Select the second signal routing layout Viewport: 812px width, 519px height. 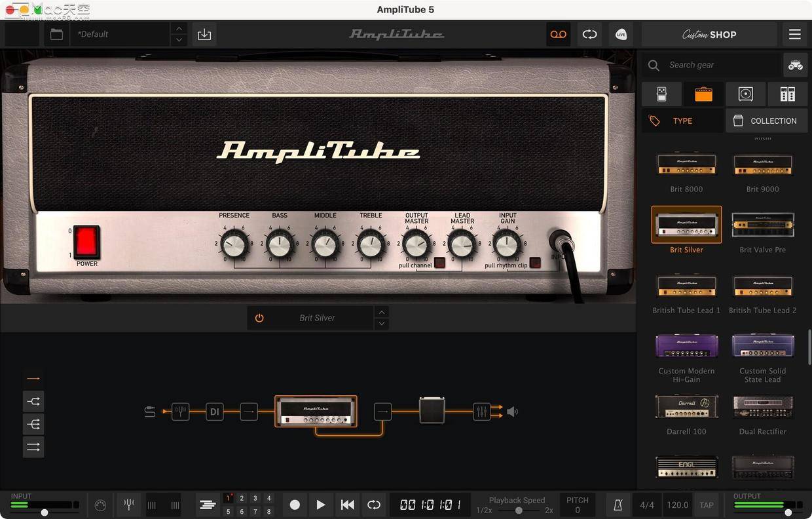point(33,401)
